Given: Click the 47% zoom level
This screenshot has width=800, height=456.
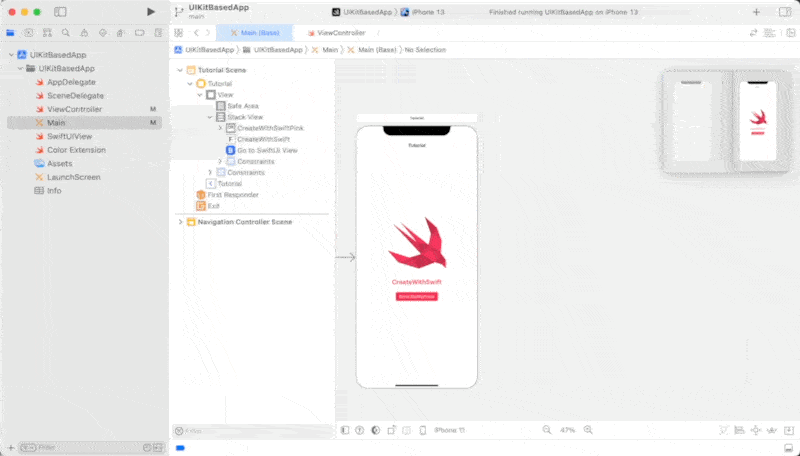Looking at the screenshot, I should tap(567, 430).
